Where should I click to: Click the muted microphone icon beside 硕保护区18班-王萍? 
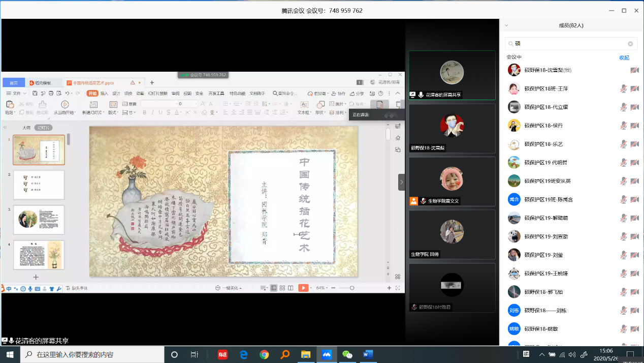(623, 89)
